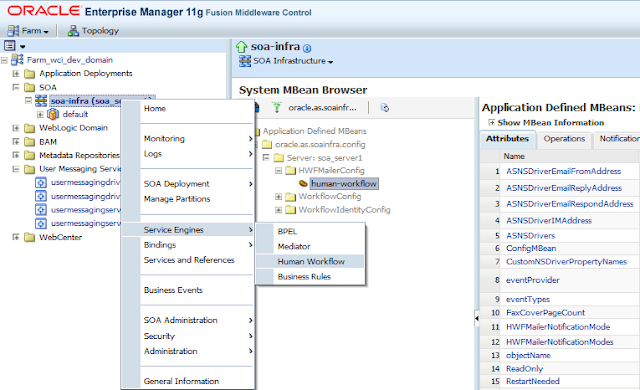
Task: Click the Farm_wci_dev_domain farm icon
Action: click(x=17, y=60)
